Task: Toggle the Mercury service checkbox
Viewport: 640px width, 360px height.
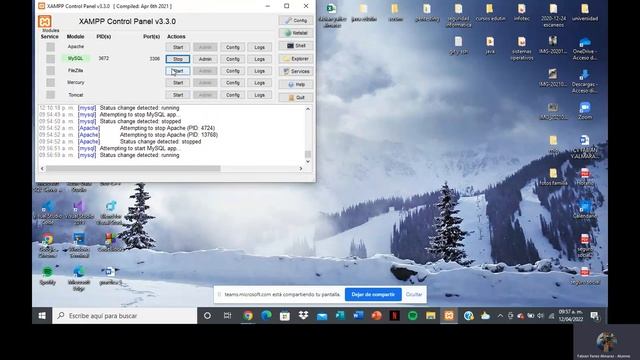Action: point(50,82)
